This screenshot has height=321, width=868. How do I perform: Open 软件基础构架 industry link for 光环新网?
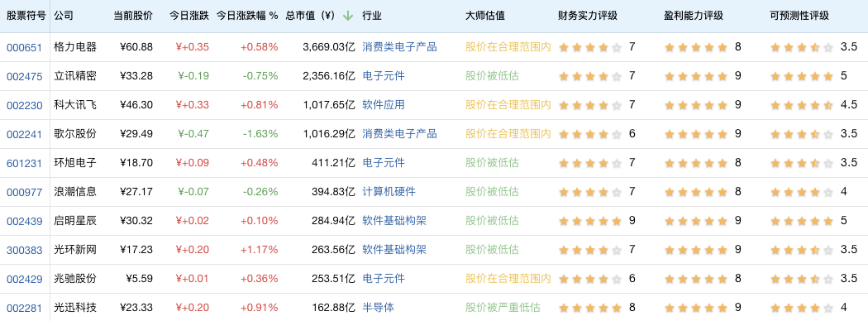click(x=394, y=250)
